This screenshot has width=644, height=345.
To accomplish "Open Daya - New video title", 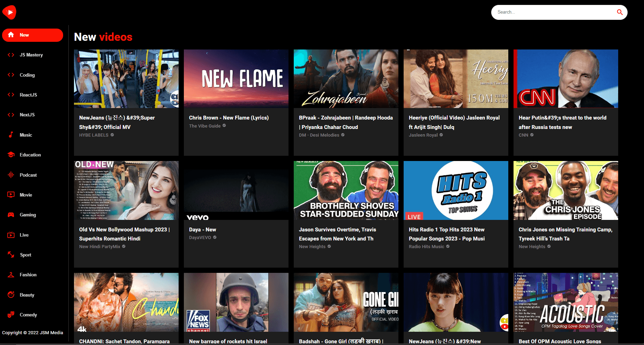I will coord(202,230).
